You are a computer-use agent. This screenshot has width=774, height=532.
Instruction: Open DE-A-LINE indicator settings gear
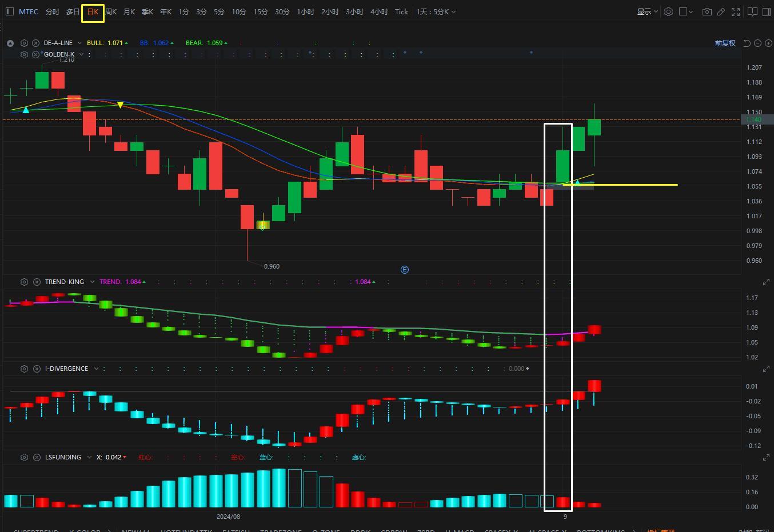(x=24, y=43)
